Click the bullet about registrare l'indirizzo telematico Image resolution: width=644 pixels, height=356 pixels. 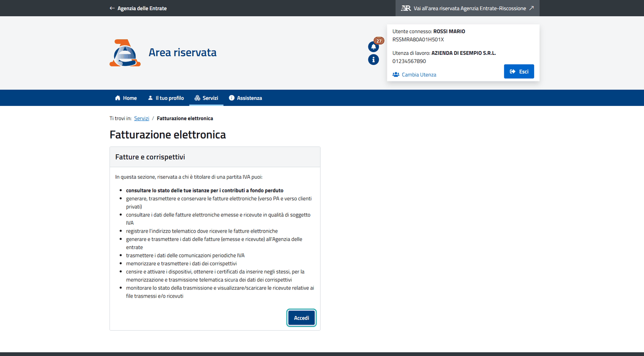pos(202,231)
